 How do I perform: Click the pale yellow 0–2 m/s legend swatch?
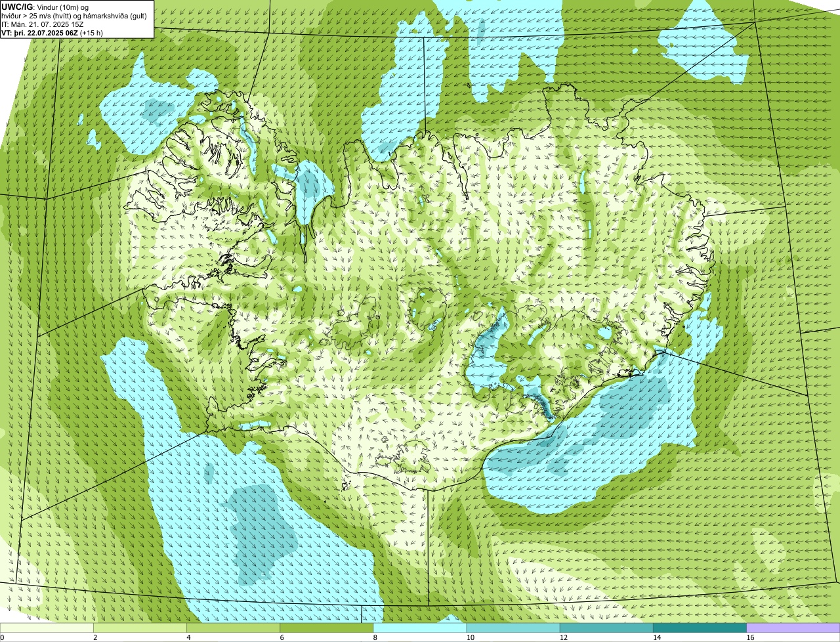pyautogui.click(x=47, y=628)
